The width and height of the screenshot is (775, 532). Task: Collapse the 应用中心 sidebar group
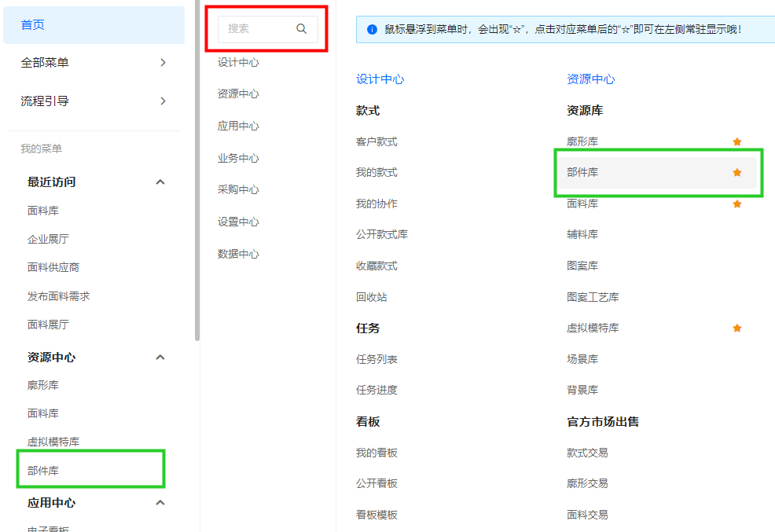click(160, 503)
